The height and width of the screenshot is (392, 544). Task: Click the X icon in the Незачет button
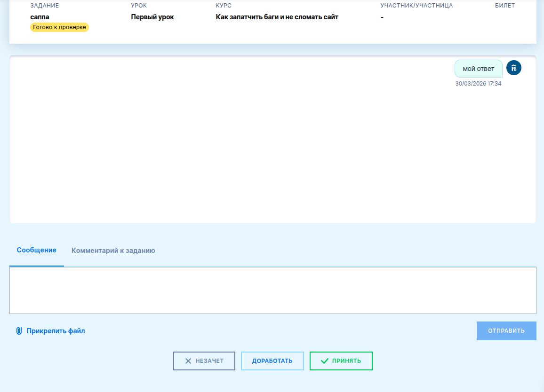point(188,361)
